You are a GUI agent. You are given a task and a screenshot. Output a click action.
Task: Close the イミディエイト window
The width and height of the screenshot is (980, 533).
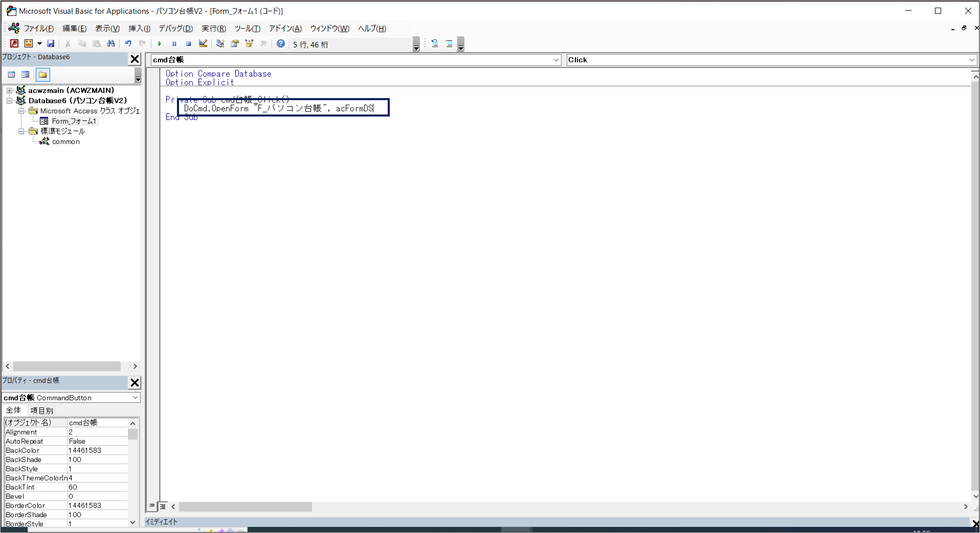[x=975, y=523]
